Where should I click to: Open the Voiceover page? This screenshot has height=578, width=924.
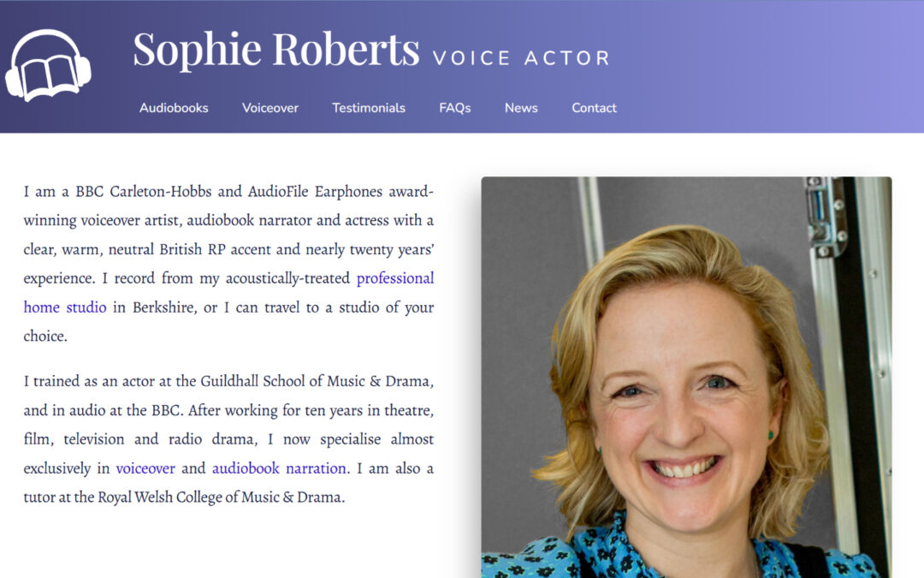(269, 108)
